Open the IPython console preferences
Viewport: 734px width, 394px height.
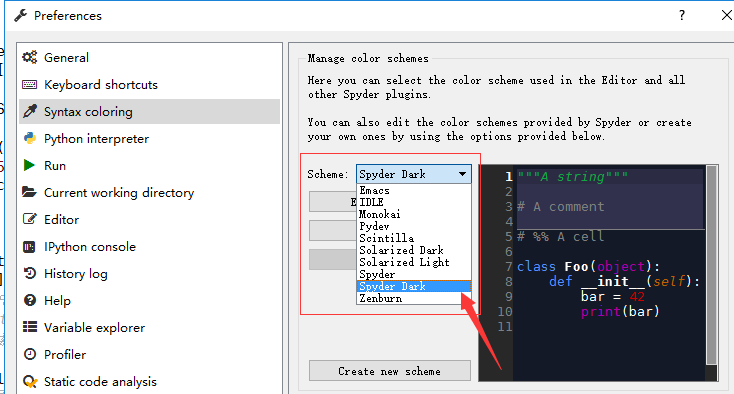(x=149, y=247)
